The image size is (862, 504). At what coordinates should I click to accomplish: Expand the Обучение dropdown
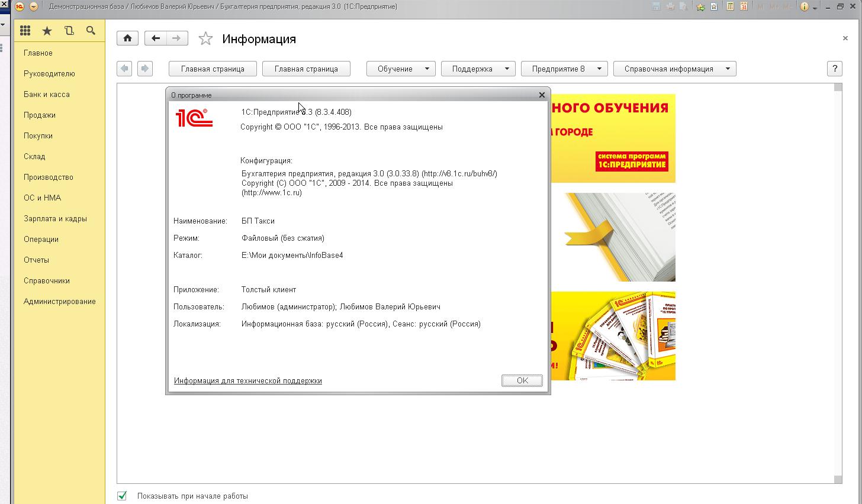(x=401, y=69)
